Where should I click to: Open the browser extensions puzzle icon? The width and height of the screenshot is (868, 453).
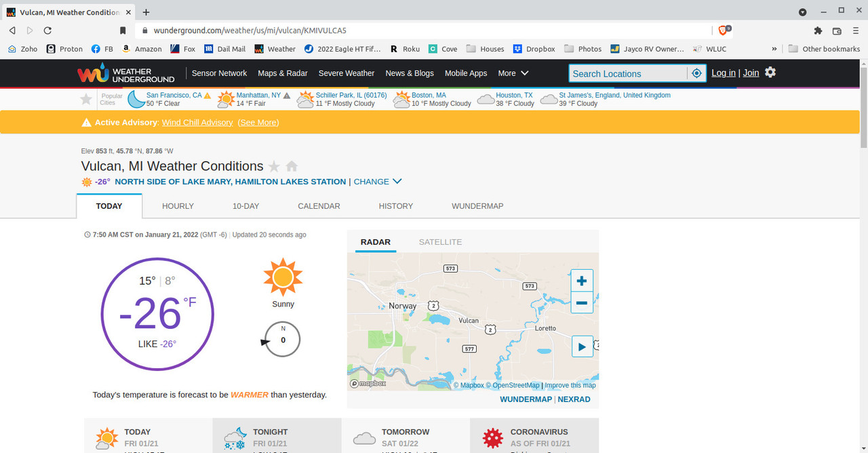[x=818, y=31]
